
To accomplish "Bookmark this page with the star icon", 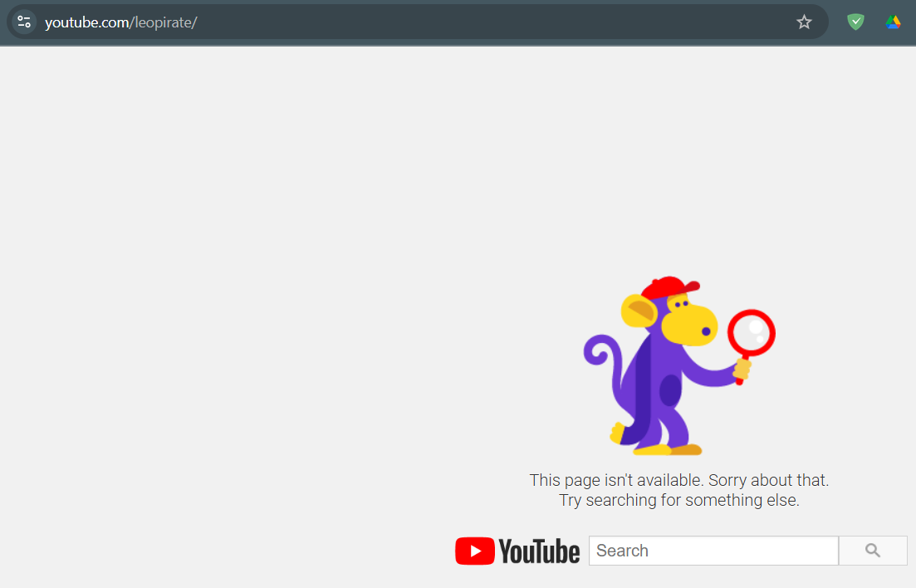I will [804, 22].
